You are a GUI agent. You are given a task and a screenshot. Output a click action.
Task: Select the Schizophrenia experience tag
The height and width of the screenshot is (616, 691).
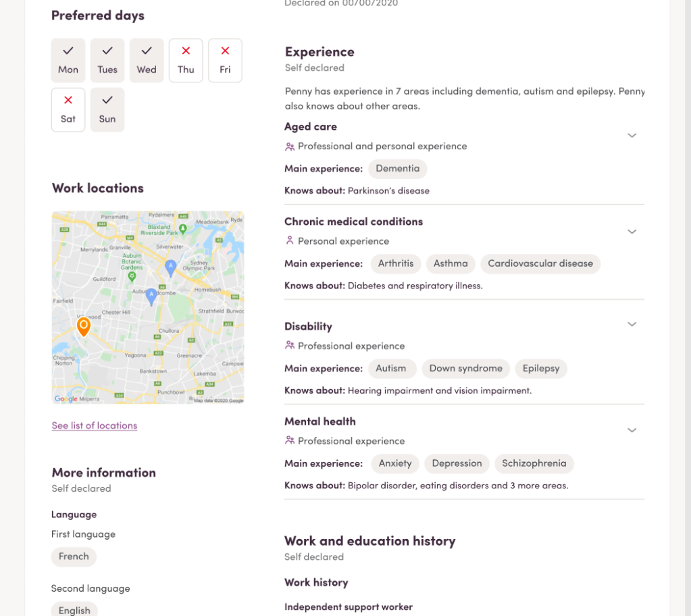pyautogui.click(x=534, y=463)
